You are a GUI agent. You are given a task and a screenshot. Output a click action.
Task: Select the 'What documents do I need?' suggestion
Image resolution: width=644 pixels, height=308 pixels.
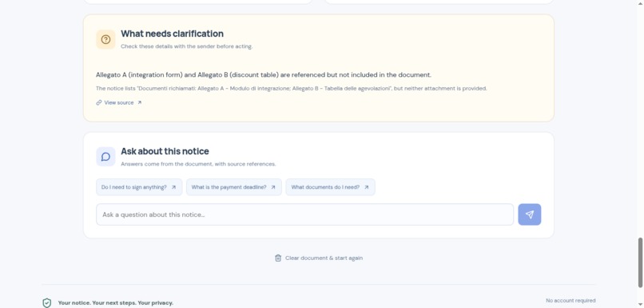[x=330, y=187]
